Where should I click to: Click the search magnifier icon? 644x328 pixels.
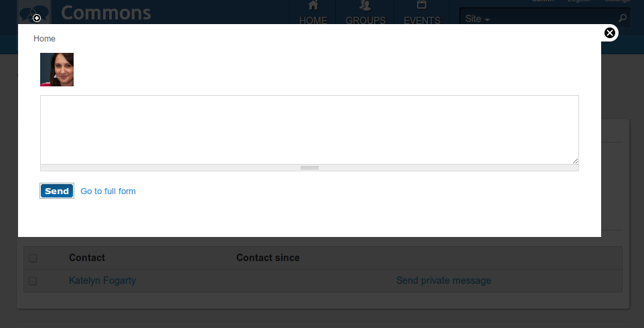coord(622,18)
